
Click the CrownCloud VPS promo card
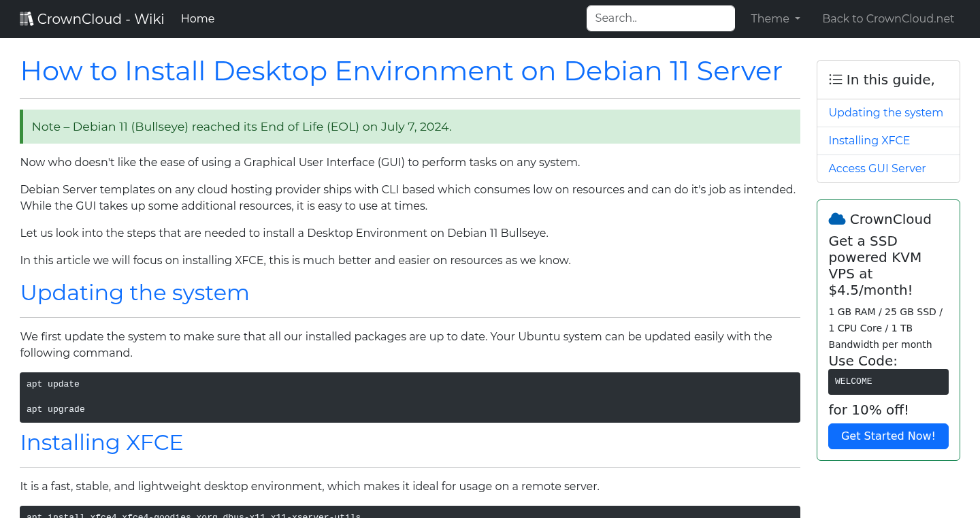point(888,329)
